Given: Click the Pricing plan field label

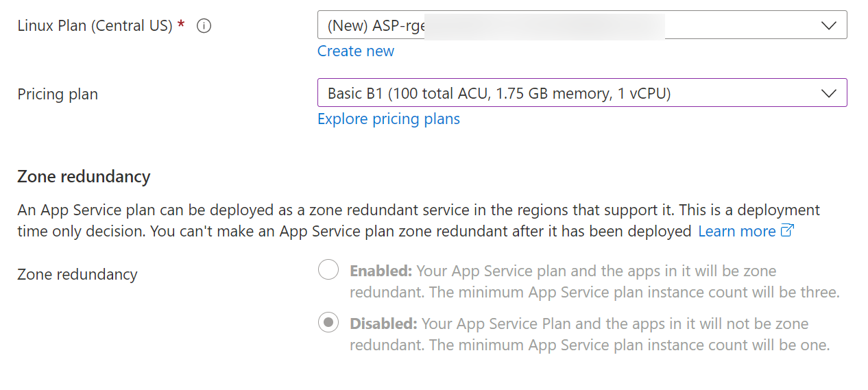Looking at the screenshot, I should click(x=58, y=95).
